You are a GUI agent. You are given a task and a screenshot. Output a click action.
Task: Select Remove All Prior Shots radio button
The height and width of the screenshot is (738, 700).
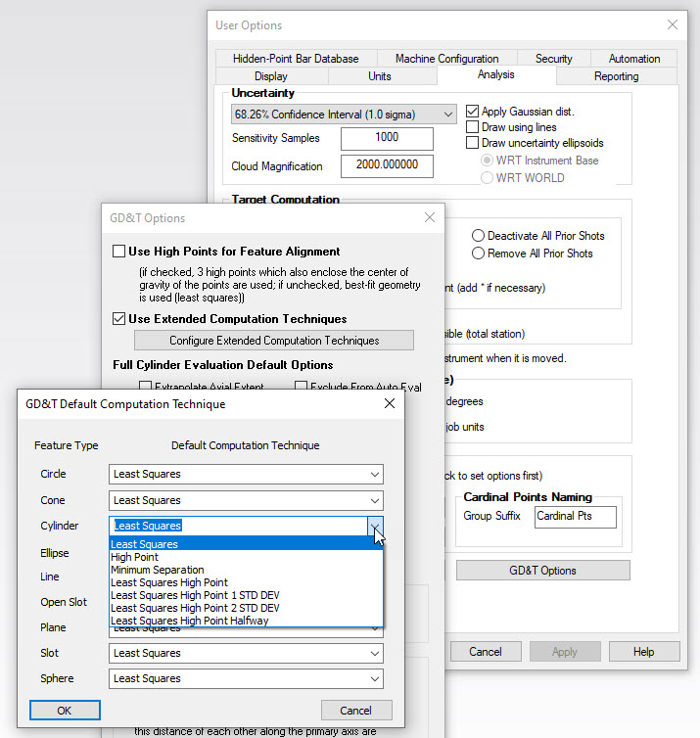point(478,254)
